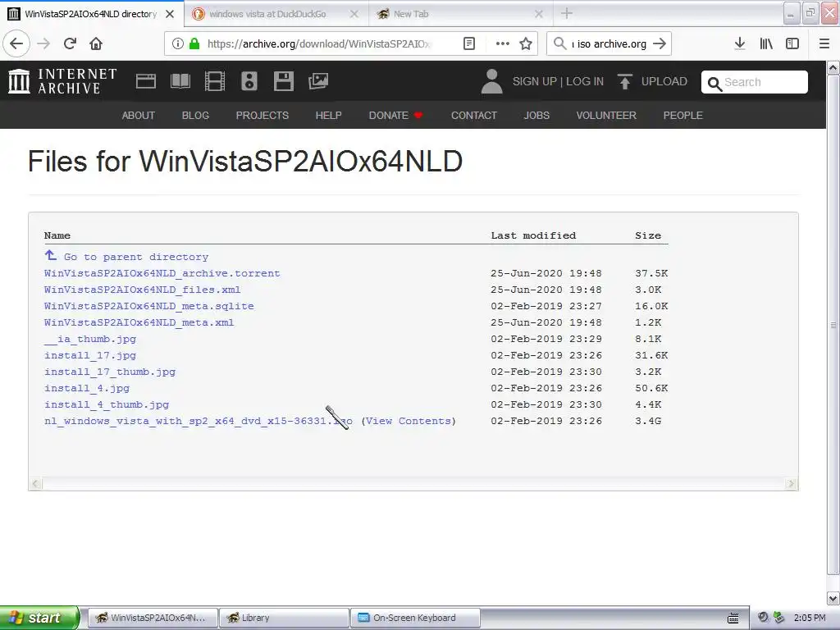Viewport: 840px width, 630px height.
Task: Click the upload arrow icon
Action: click(x=624, y=81)
